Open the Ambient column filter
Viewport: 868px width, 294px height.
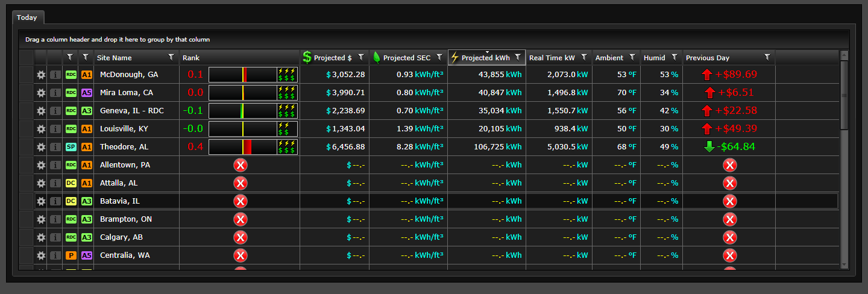632,57
